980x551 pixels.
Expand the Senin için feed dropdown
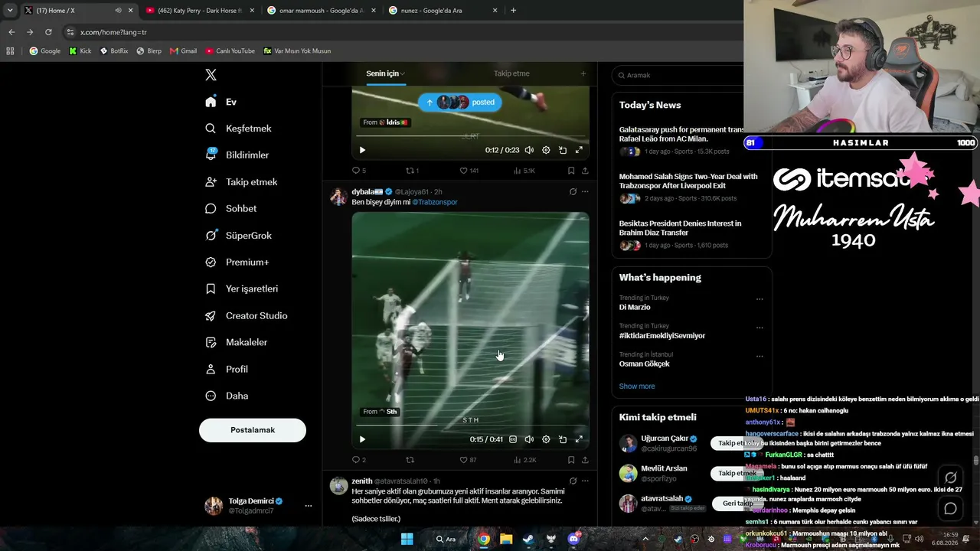tap(385, 73)
